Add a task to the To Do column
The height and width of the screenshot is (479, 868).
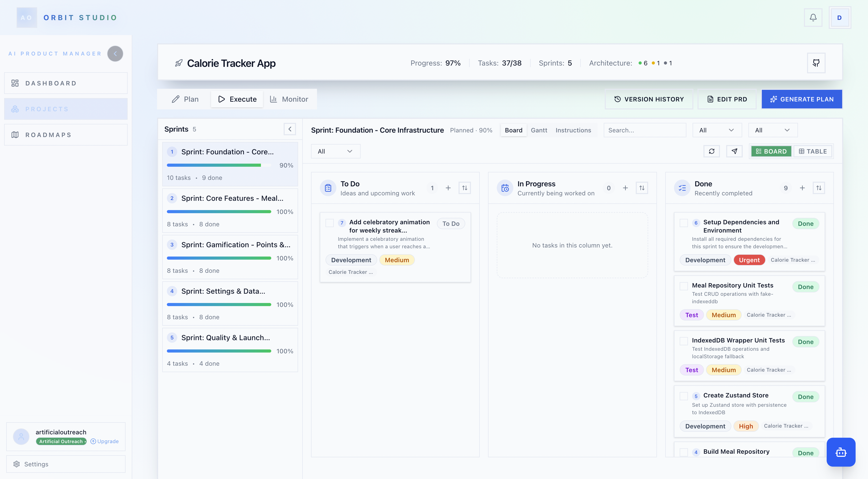pos(448,188)
